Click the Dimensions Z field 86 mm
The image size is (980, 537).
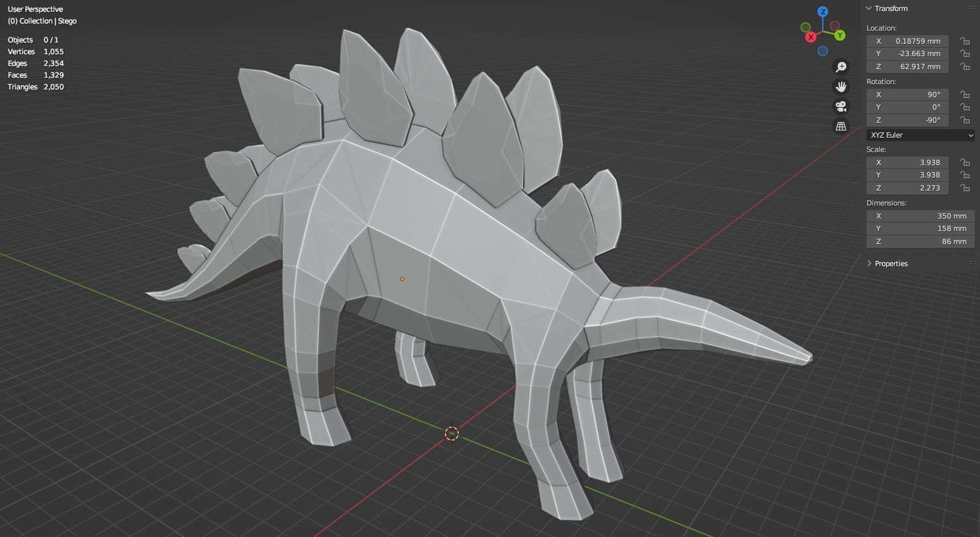coord(921,241)
